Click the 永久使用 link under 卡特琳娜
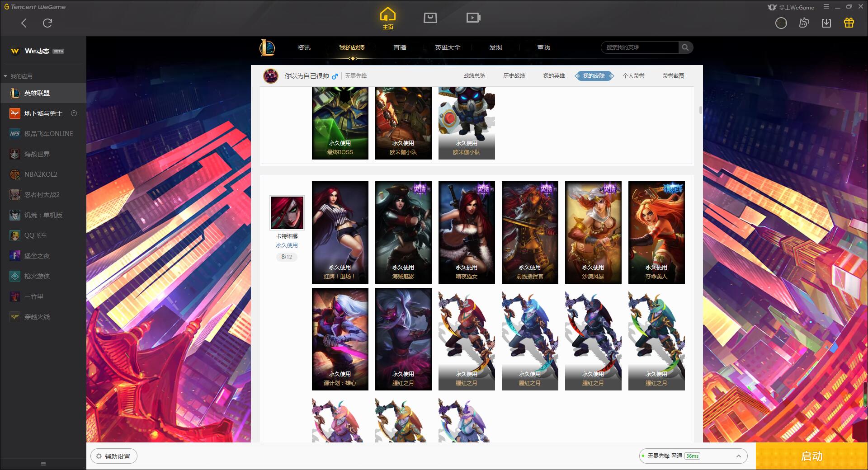 (287, 245)
